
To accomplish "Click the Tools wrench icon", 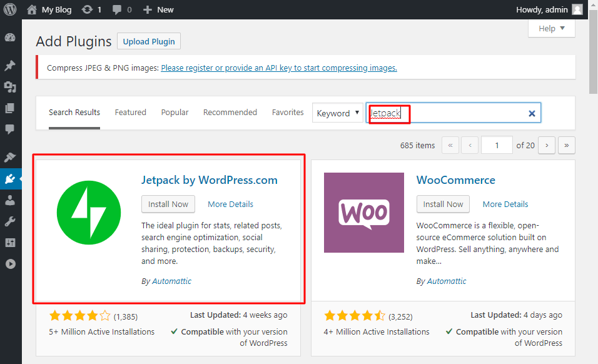I will click(10, 221).
